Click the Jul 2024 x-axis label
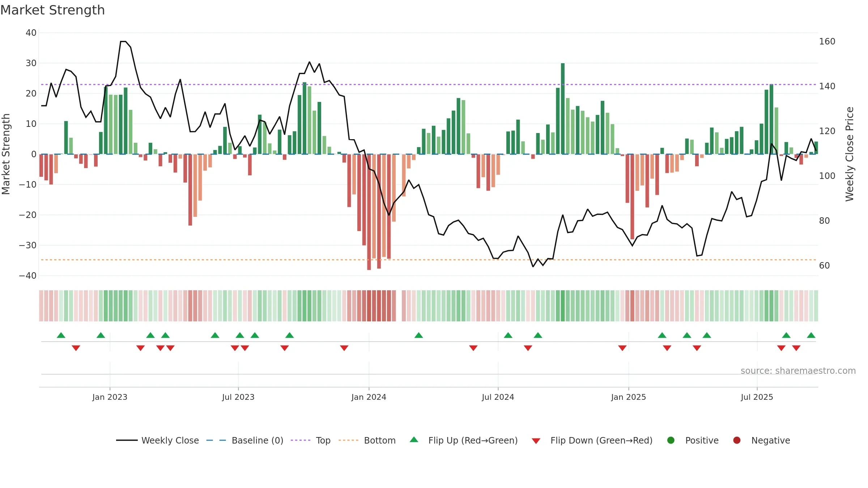The image size is (868, 488). (x=498, y=397)
